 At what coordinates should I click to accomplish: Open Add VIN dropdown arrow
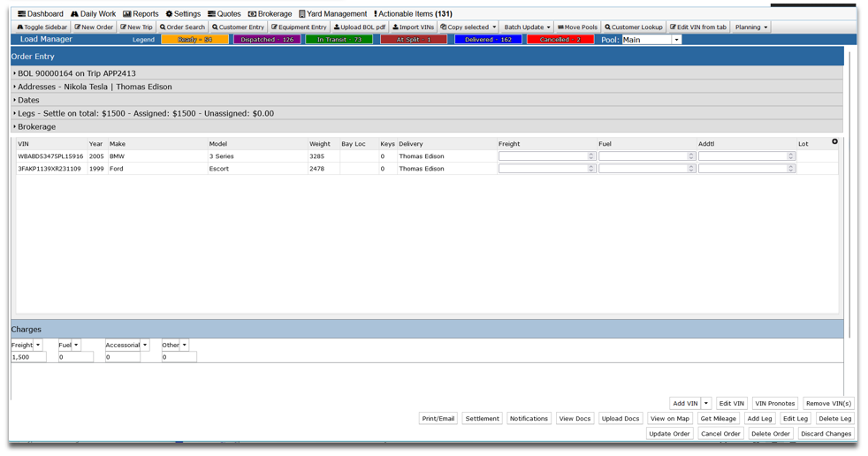pos(706,404)
